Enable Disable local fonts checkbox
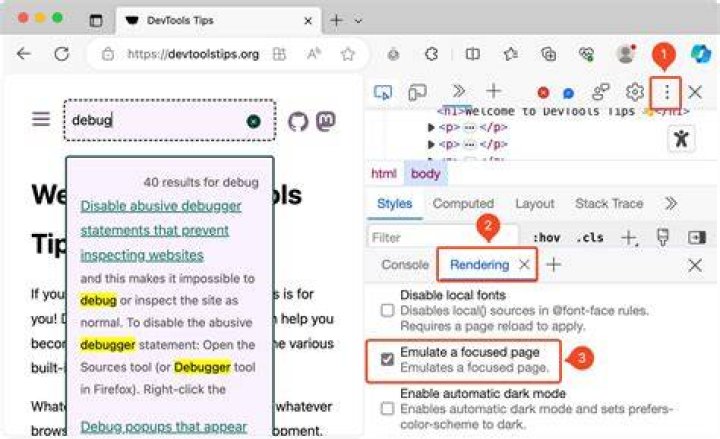This screenshot has width=720, height=439. click(387, 310)
